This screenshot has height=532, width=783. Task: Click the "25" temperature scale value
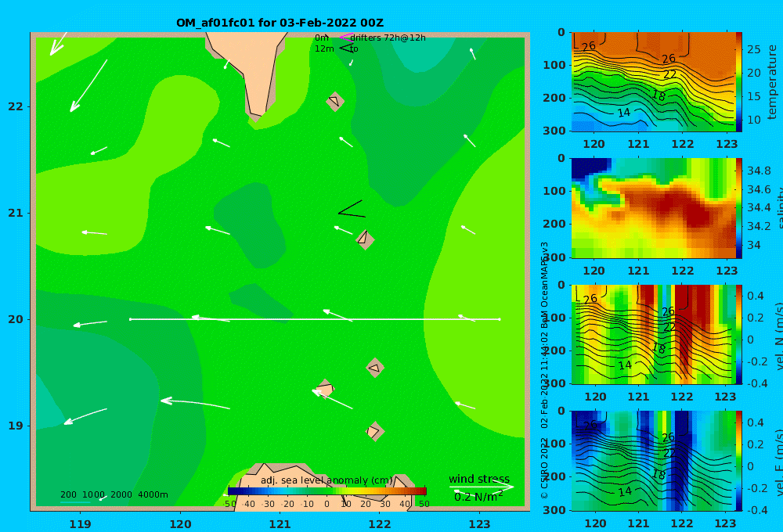754,49
